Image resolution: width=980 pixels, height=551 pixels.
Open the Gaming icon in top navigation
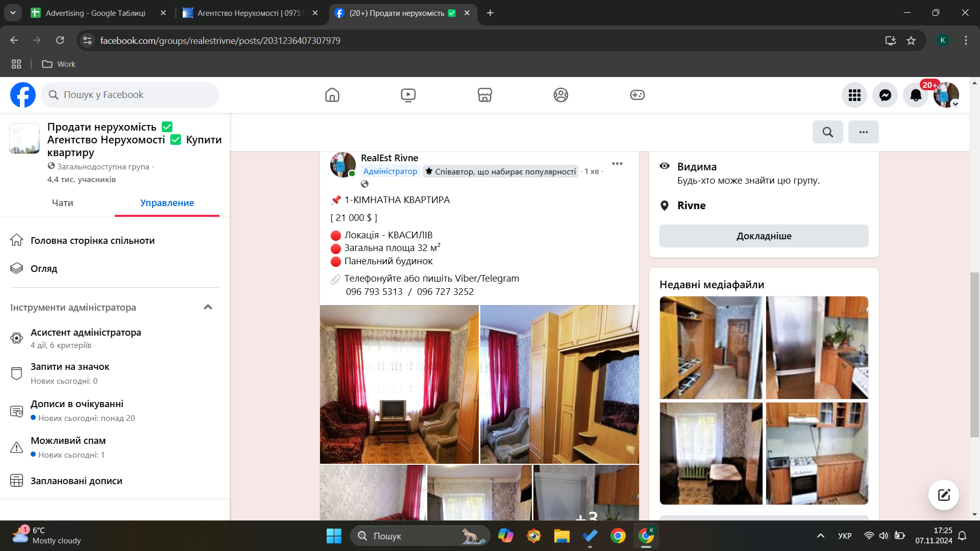click(x=637, y=95)
